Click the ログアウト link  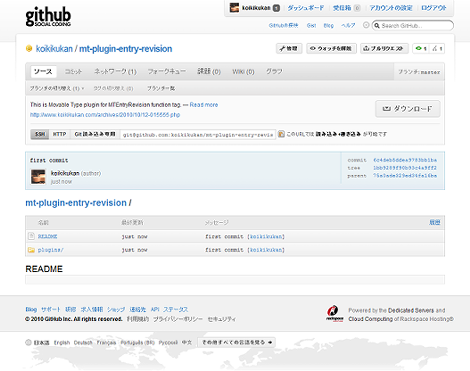pyautogui.click(x=433, y=8)
